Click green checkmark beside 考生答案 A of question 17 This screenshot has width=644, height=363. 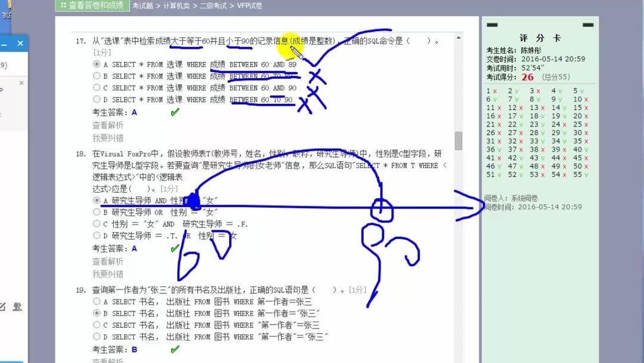174,112
